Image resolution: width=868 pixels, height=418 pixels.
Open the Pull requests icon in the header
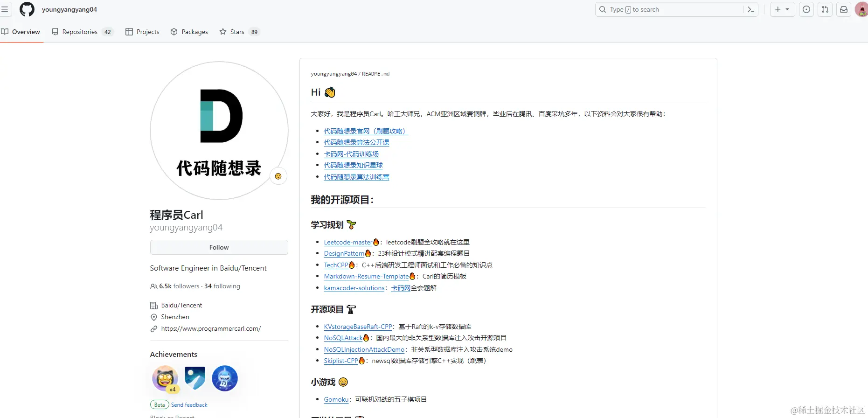point(825,9)
